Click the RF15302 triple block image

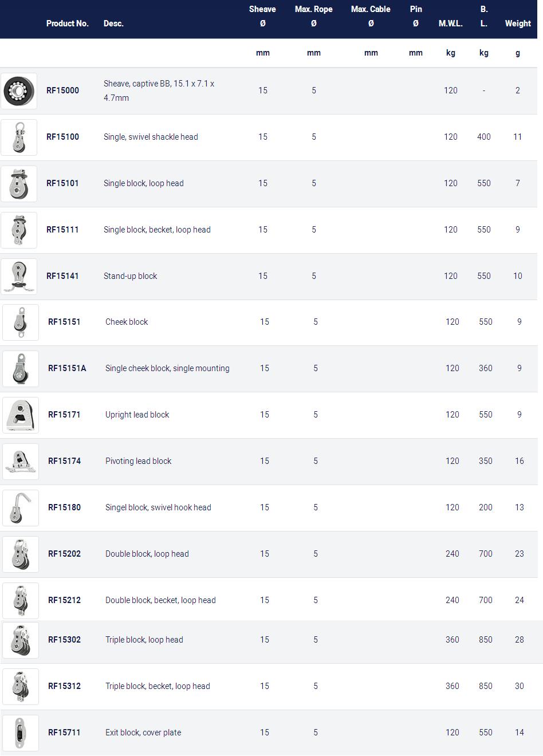click(21, 640)
